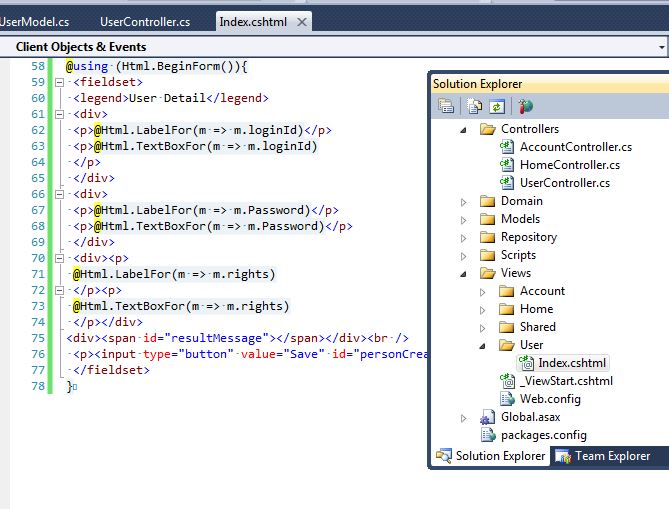Expand the Home folder node
The image size is (669, 509).
tap(482, 310)
